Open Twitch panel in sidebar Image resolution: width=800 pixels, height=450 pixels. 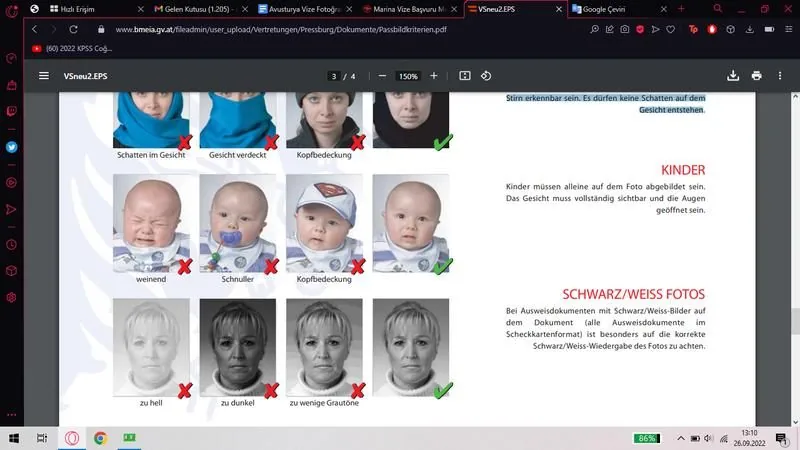[x=11, y=111]
